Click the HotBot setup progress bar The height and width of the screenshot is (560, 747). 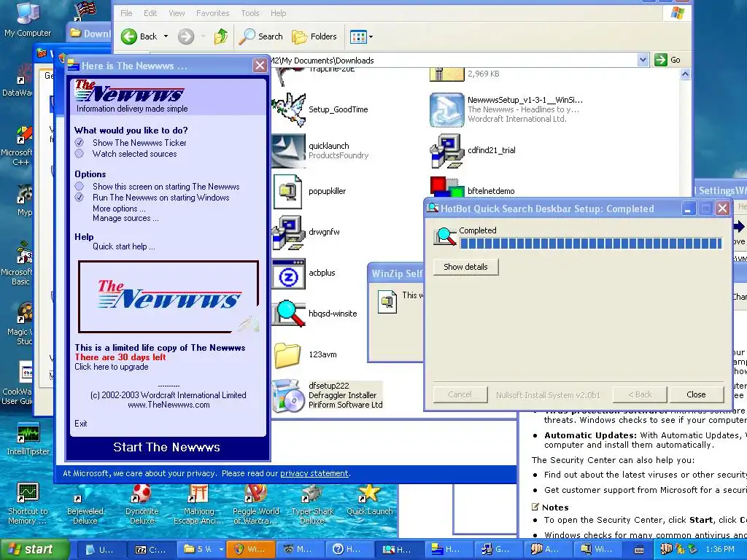click(x=591, y=244)
